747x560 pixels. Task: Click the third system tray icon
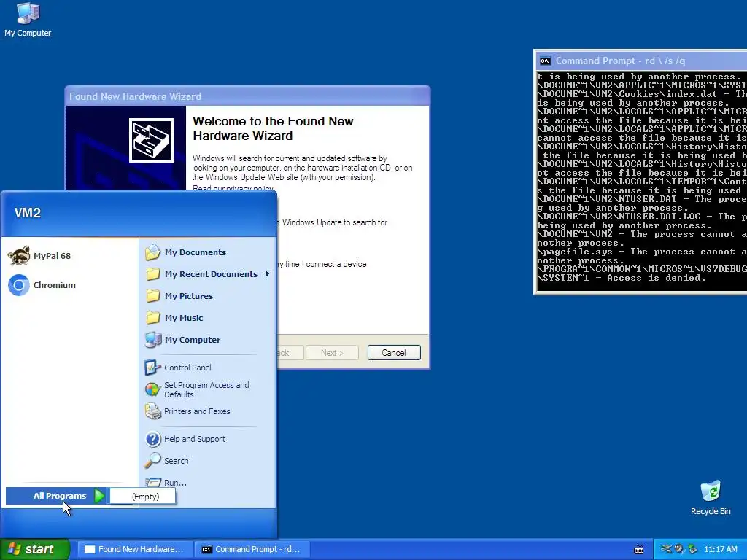693,549
